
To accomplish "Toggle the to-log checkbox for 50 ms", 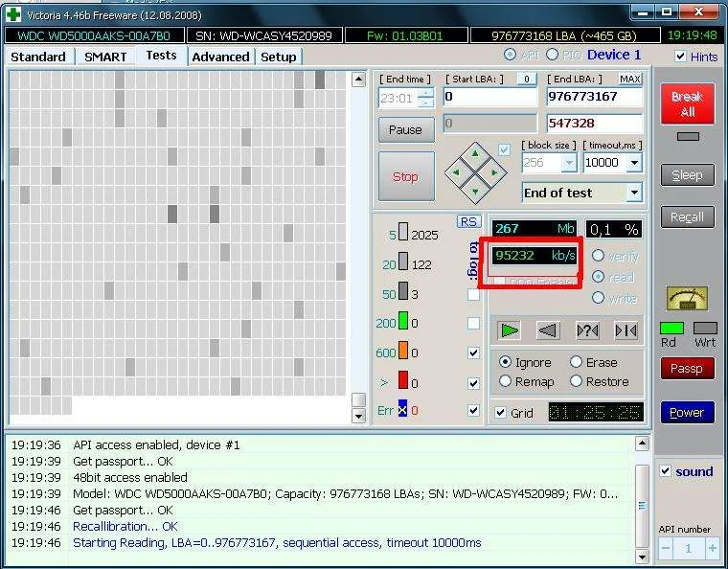I will 473,294.
